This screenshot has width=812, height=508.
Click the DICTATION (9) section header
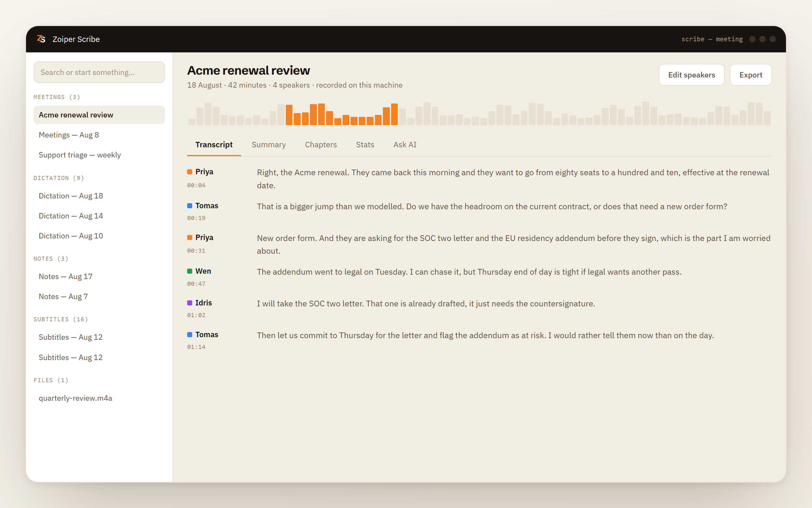click(59, 178)
